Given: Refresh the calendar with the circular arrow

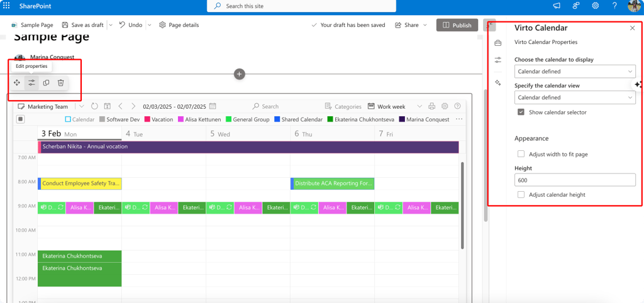Looking at the screenshot, I should pyautogui.click(x=94, y=106).
